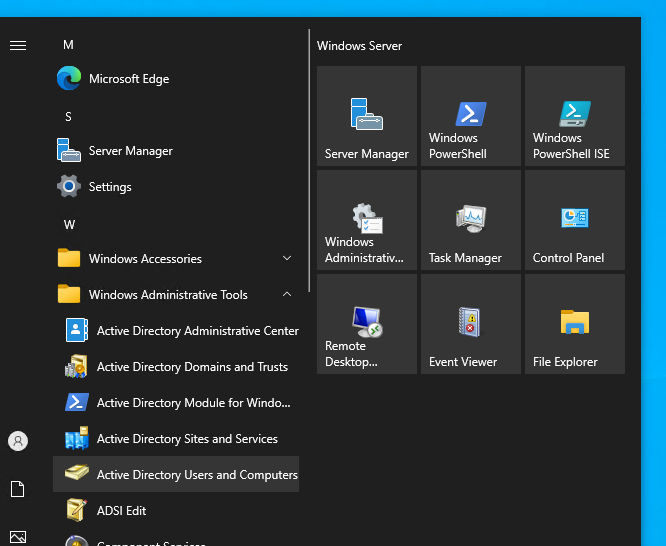
Task: Click the W letter section header
Action: pyautogui.click(x=69, y=225)
